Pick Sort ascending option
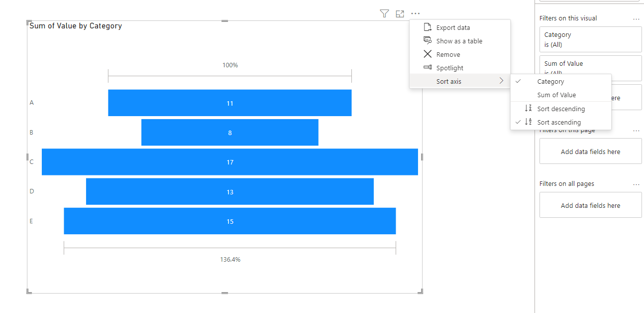644x313 pixels. click(561, 122)
